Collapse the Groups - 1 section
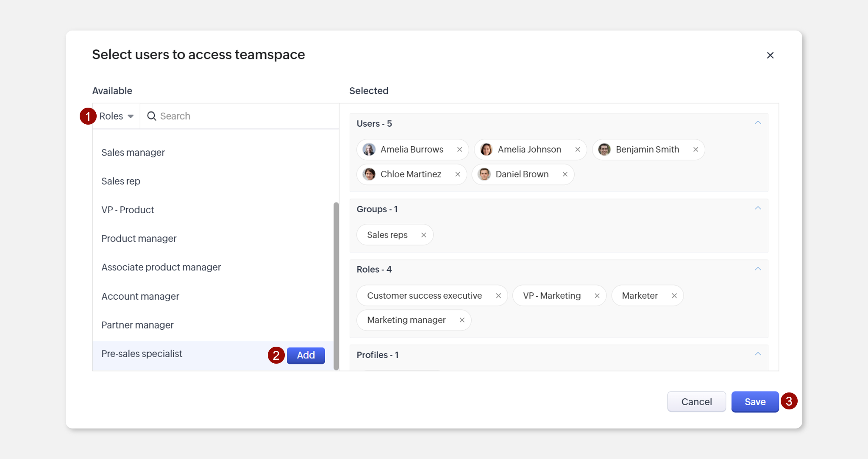The height and width of the screenshot is (459, 868). coord(758,209)
